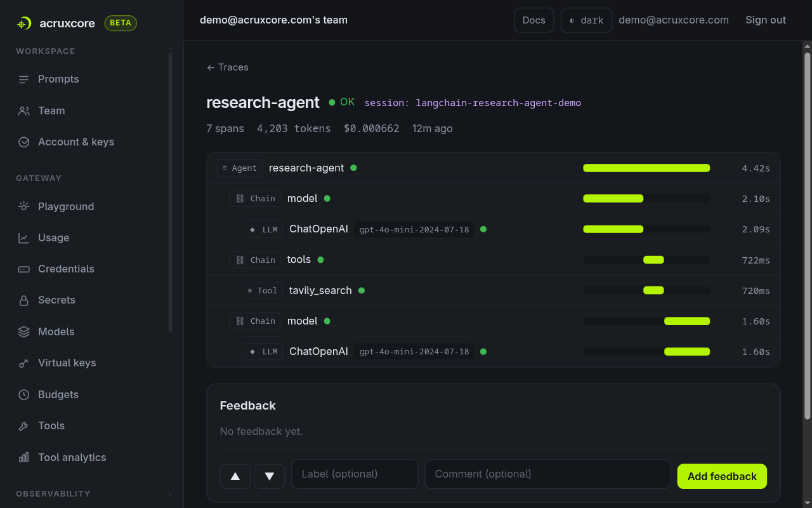This screenshot has width=812, height=508.
Task: Toggle the dark theme button
Action: point(586,20)
